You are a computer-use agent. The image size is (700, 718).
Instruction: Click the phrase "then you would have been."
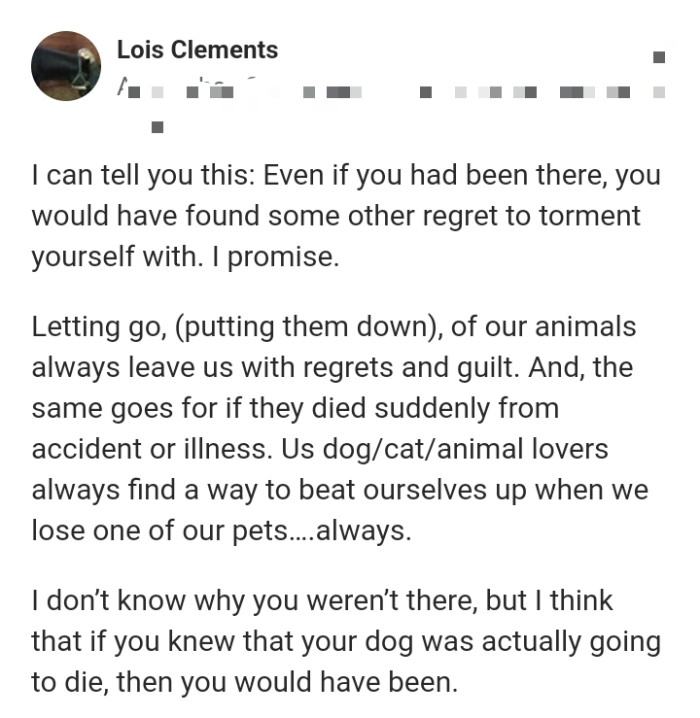[328, 683]
